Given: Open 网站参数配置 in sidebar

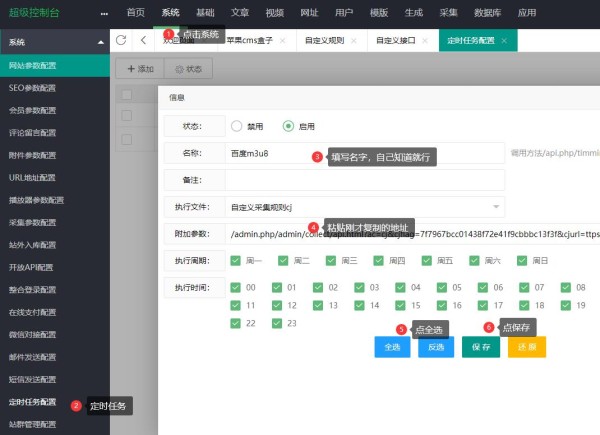Looking at the screenshot, I should click(55, 66).
